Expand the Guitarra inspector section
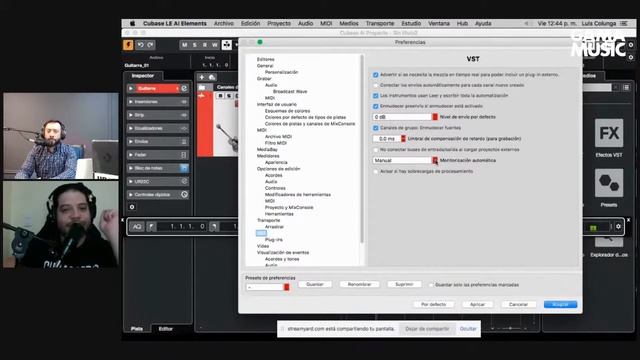The height and width of the screenshot is (360, 640). [131, 88]
